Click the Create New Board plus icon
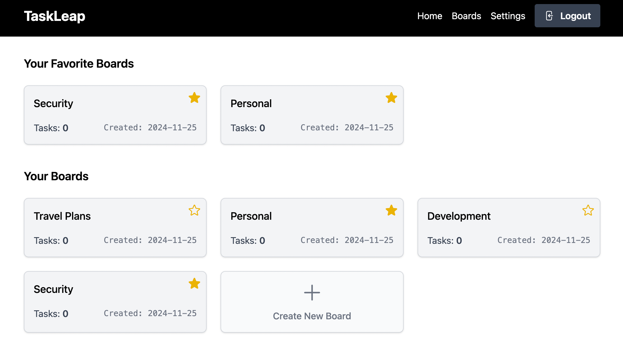 point(312,292)
